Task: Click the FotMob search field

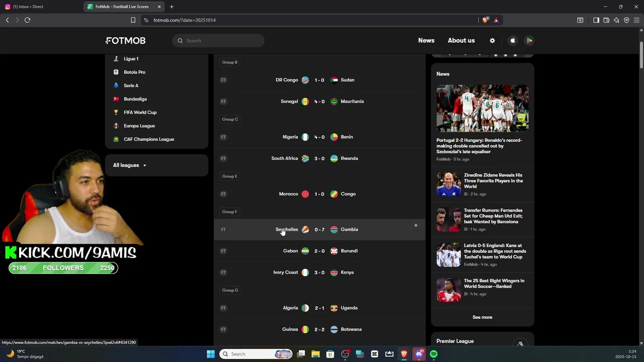Action: [x=218, y=41]
